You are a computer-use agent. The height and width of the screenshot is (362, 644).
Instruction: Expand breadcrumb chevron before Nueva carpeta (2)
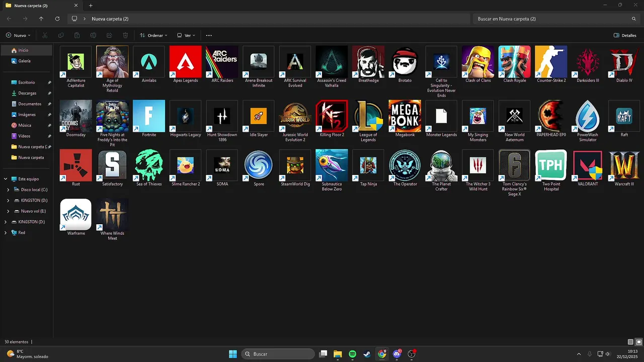pos(85,19)
